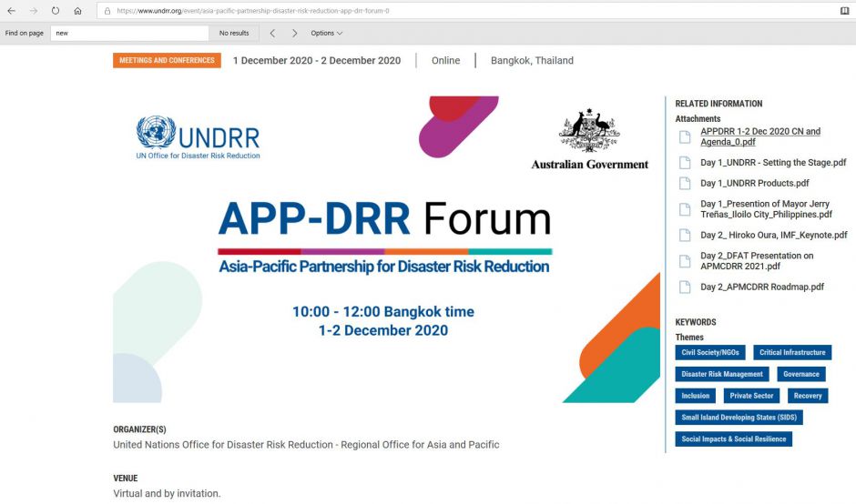Screen dimensions: 856x504
Task: Open the browser home page icon
Action: click(x=77, y=11)
